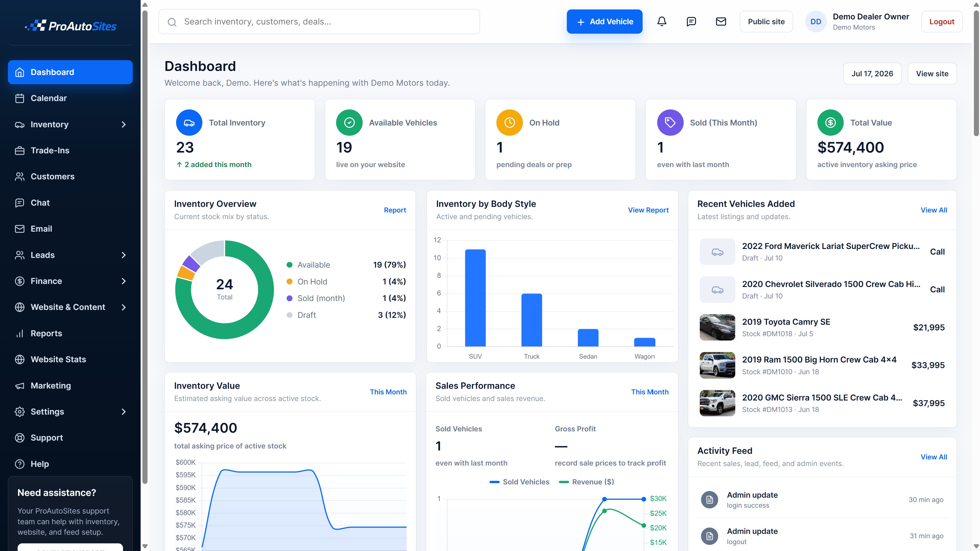Click the On Hold clock icon

click(x=509, y=122)
